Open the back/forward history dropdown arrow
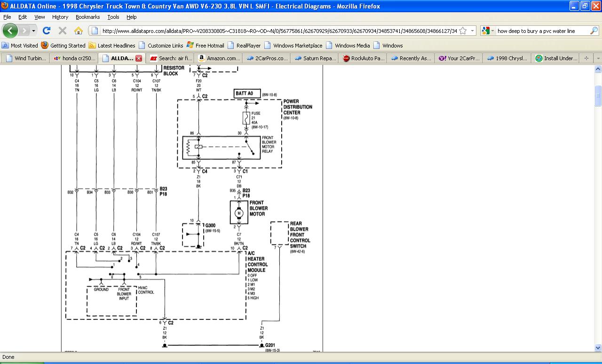Viewport: 602px width, 364px height. [33, 31]
